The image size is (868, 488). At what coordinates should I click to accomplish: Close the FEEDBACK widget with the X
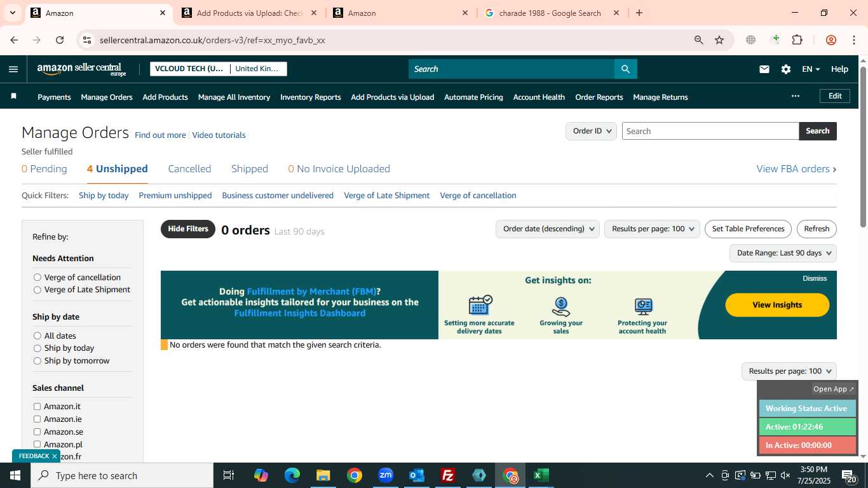[55, 456]
